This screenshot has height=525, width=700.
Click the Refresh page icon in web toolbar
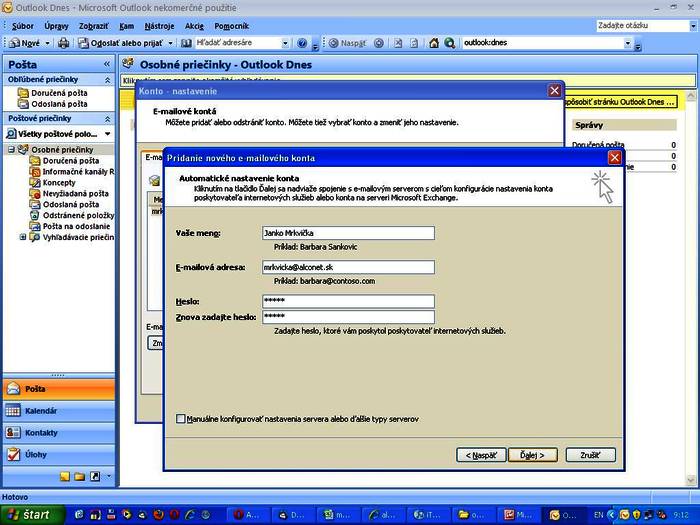414,43
